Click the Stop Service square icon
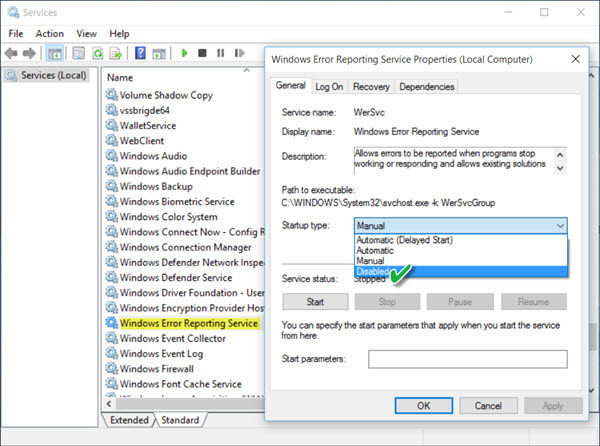The height and width of the screenshot is (446, 600). 202,53
